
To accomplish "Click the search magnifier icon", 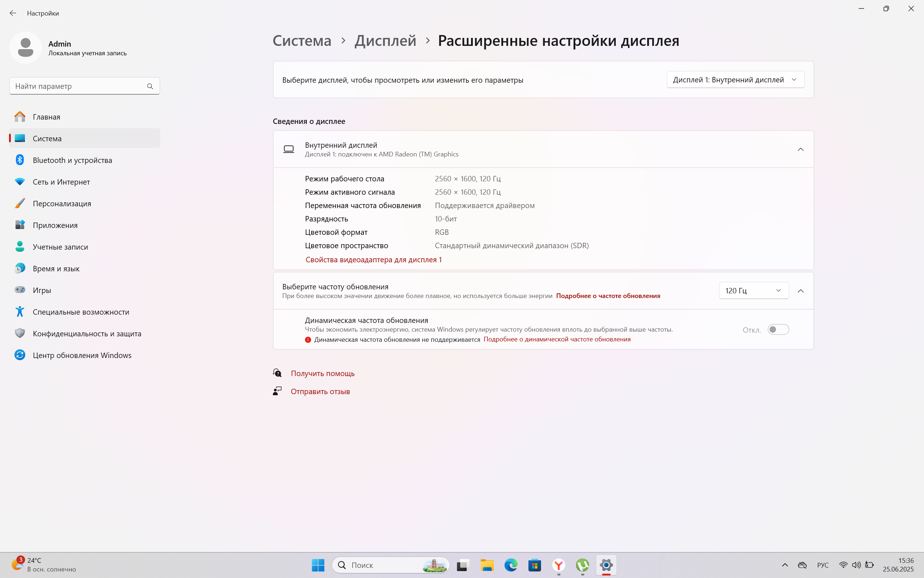I will 150,86.
